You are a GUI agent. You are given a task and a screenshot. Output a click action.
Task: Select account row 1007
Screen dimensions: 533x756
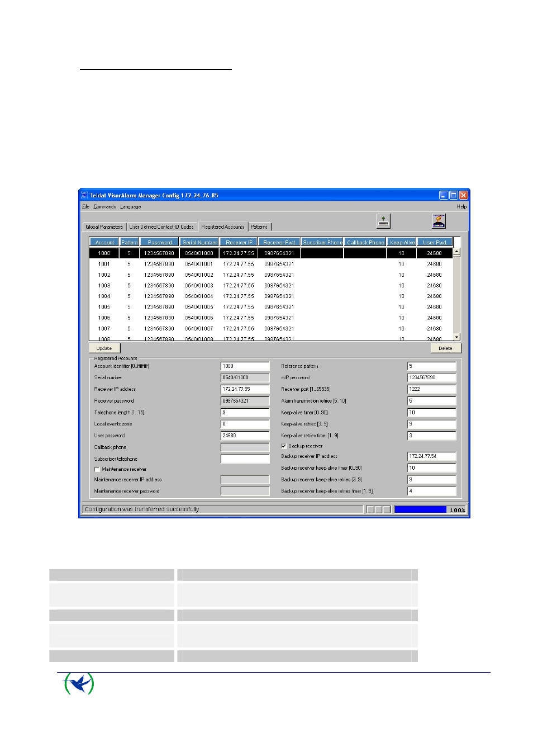click(x=271, y=329)
